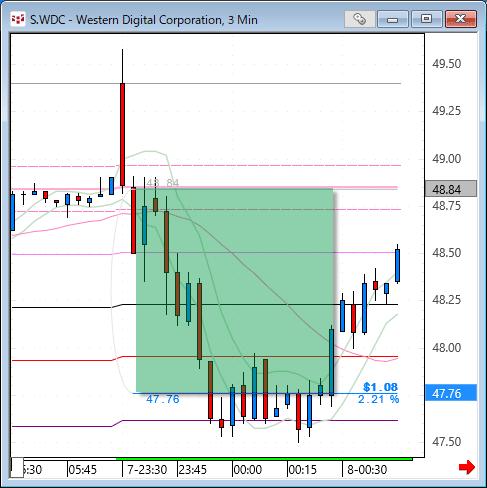Click the 2.21 % measurement value
The image size is (487, 488).
point(378,399)
